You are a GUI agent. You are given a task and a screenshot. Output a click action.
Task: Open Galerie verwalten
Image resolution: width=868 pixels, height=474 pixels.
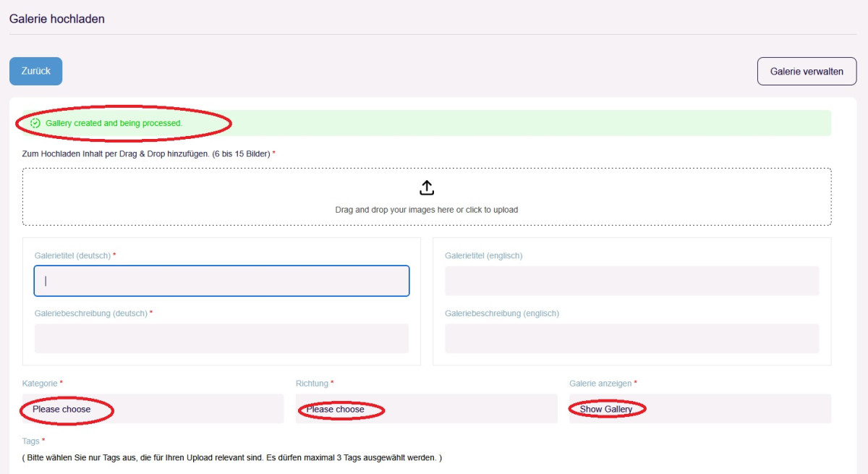click(x=807, y=72)
